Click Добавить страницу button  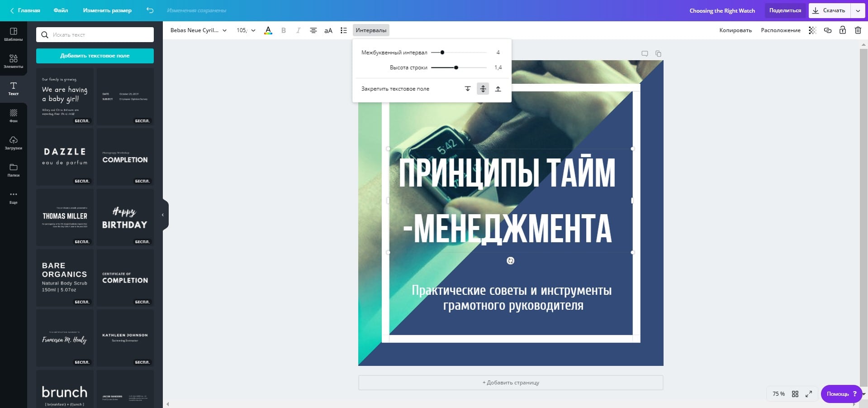coord(511,383)
